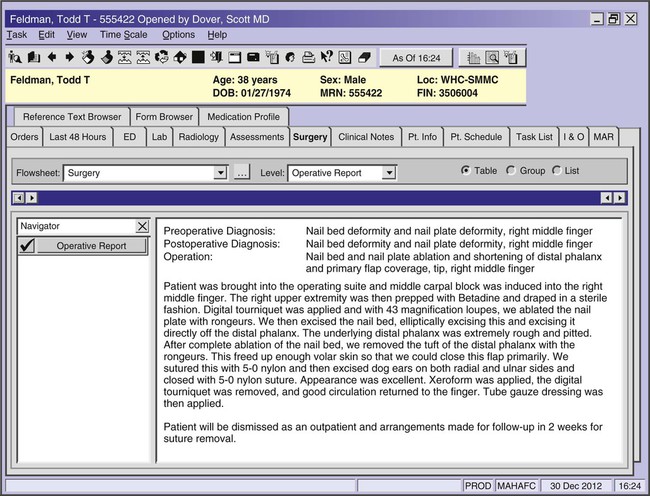Click the solid black square icon
Viewport: 650px width, 496px height.
point(198,57)
